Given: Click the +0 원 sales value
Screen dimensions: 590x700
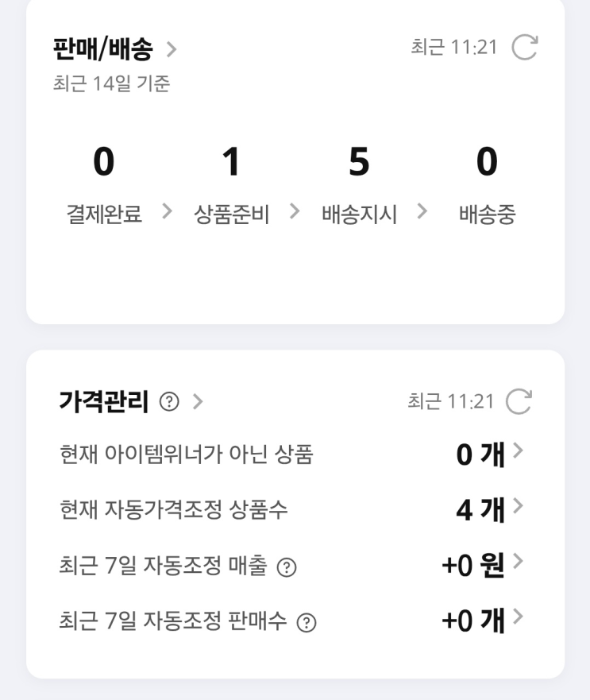Looking at the screenshot, I should (473, 565).
